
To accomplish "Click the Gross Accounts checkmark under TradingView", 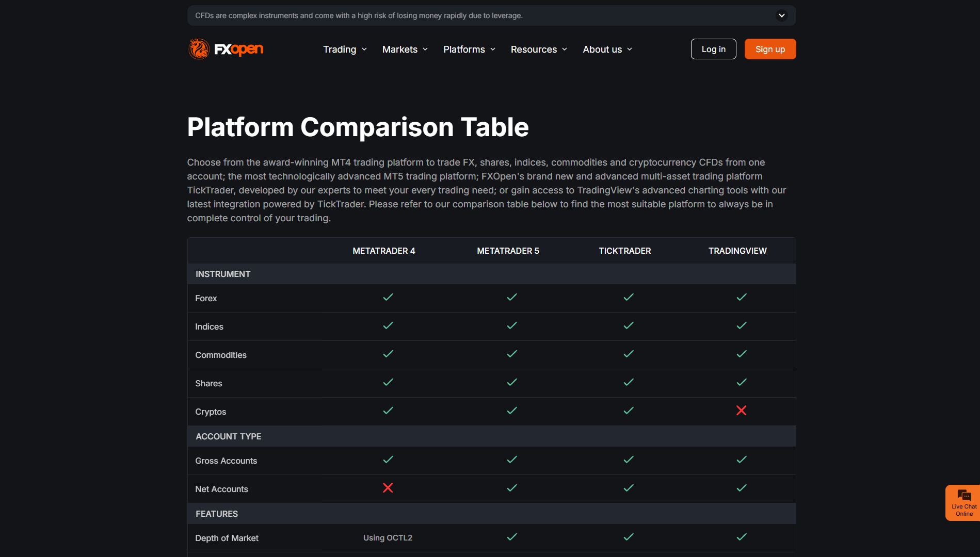I will (x=741, y=460).
